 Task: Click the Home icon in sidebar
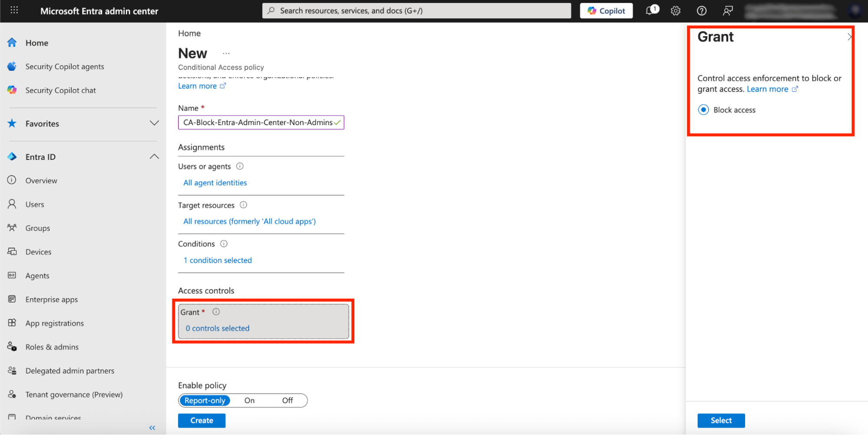[12, 43]
